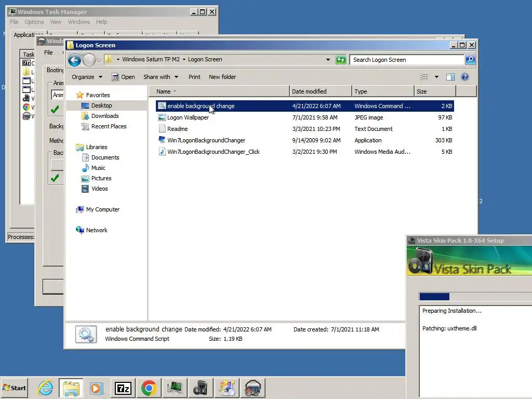Click the Control Panel taskbar icon
532x399 pixels.
coord(227,388)
